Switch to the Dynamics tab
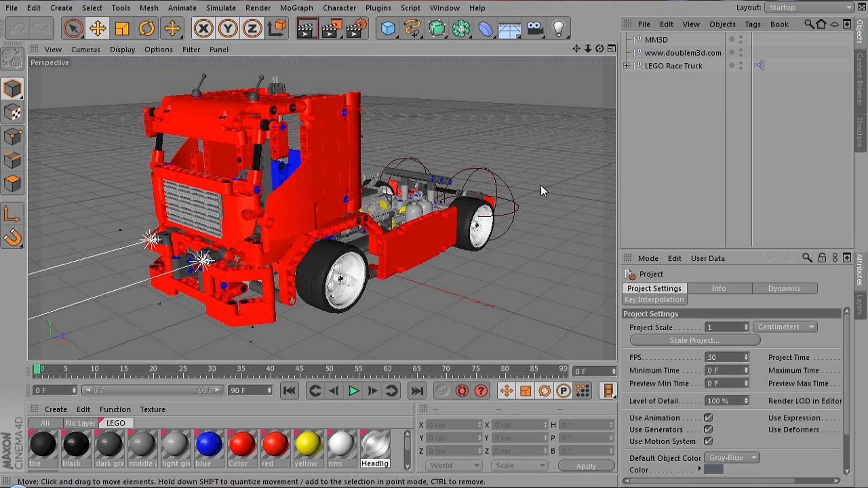Screen dimensions: 868x488 (784, 288)
